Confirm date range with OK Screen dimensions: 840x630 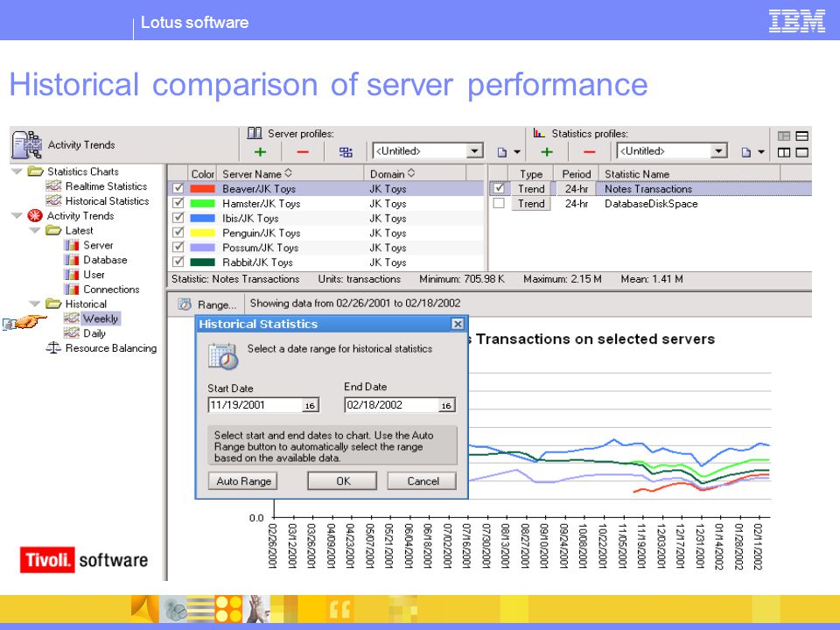[343, 481]
